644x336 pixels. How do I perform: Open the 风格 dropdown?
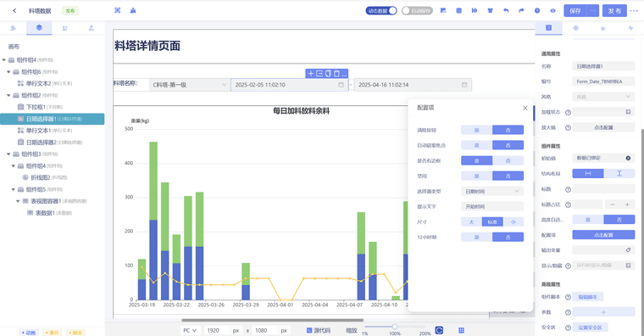pos(603,97)
